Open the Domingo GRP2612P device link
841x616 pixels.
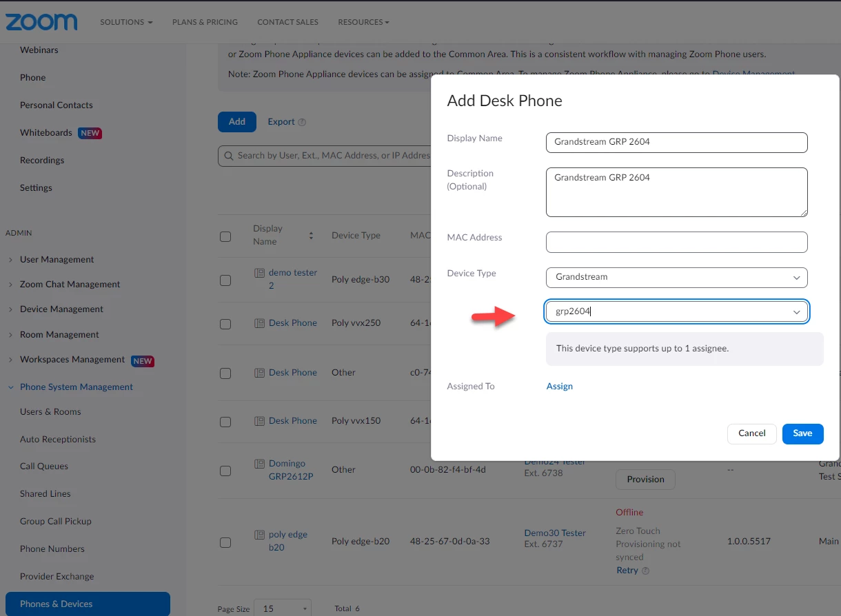pyautogui.click(x=291, y=471)
